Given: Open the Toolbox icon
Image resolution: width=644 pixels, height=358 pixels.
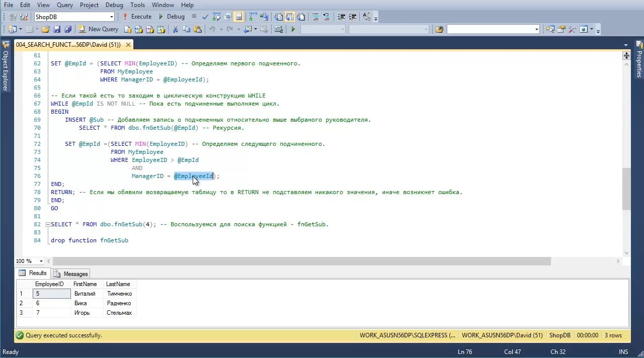Looking at the screenshot, I should click(572, 29).
